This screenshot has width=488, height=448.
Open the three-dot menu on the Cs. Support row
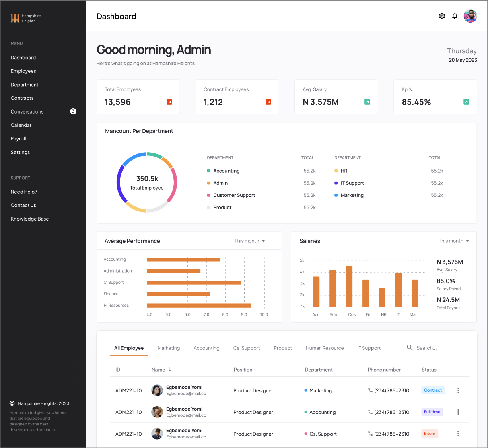pyautogui.click(x=458, y=434)
